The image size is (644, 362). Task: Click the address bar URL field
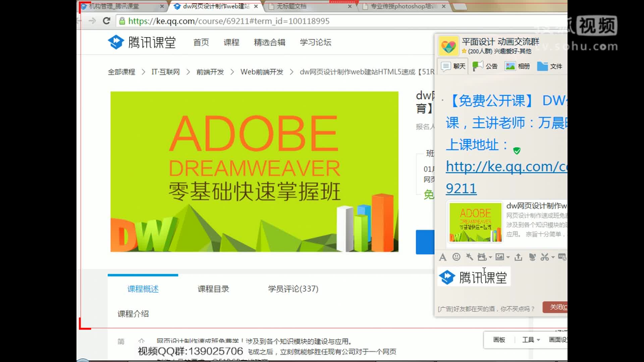(x=341, y=21)
